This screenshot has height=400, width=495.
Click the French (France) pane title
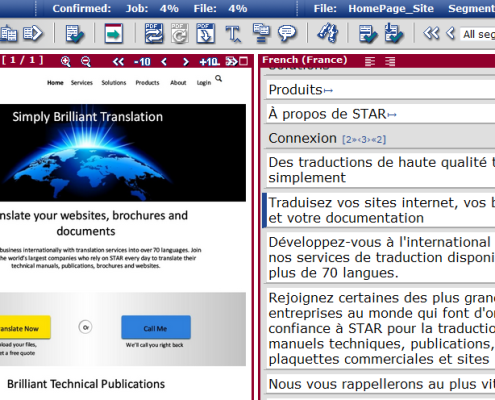(x=304, y=60)
